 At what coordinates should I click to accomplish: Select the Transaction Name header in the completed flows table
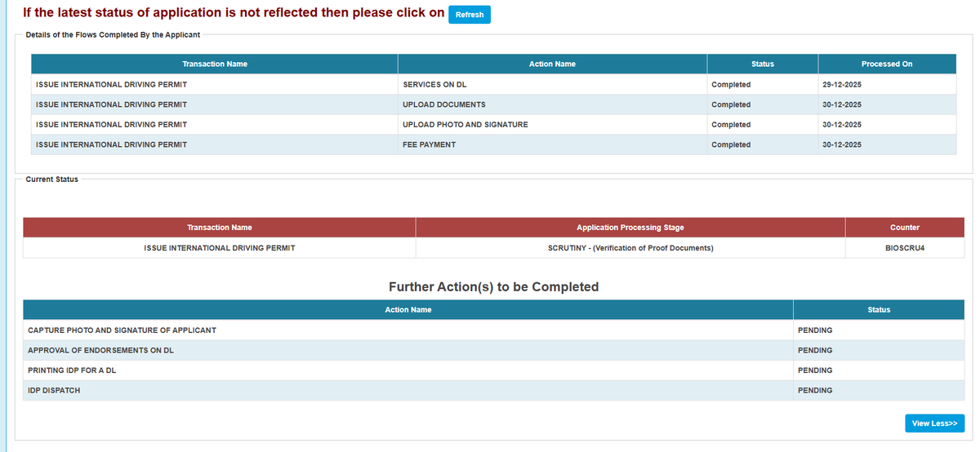click(215, 64)
